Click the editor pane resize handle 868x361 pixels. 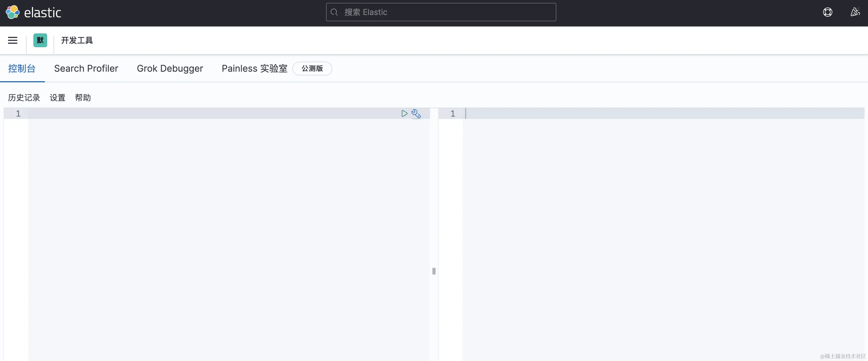434,271
